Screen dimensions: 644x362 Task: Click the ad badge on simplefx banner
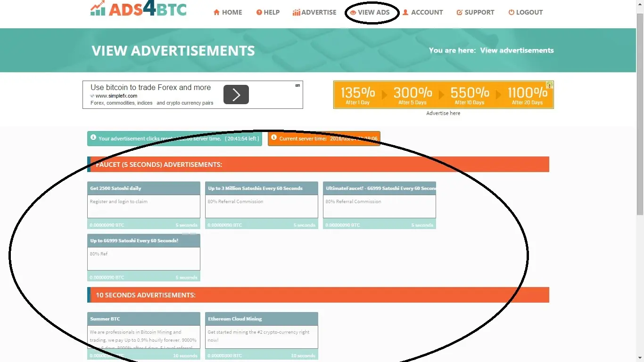(297, 85)
